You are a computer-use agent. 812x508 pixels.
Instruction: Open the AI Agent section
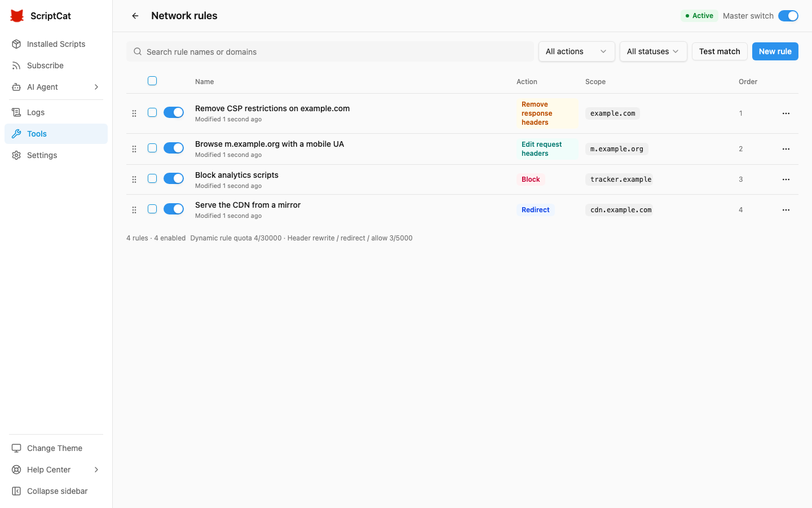pos(56,87)
